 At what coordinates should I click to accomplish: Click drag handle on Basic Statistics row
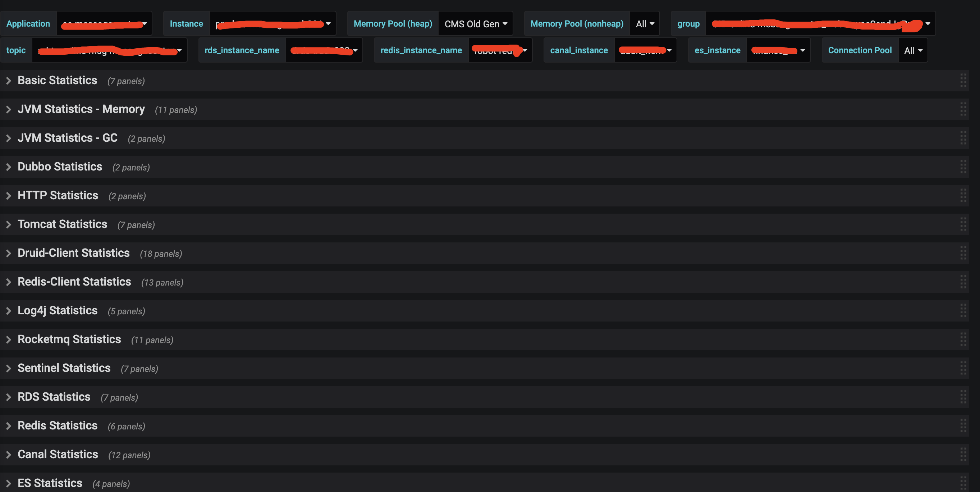coord(963,80)
